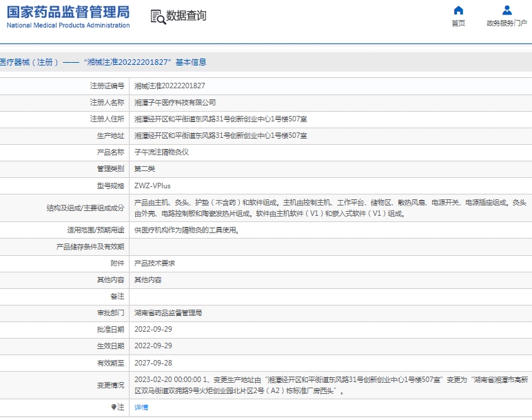Click the 结构及组成/主要组成成分 label
Viewport: 532px width, 420px height.
(x=85, y=208)
